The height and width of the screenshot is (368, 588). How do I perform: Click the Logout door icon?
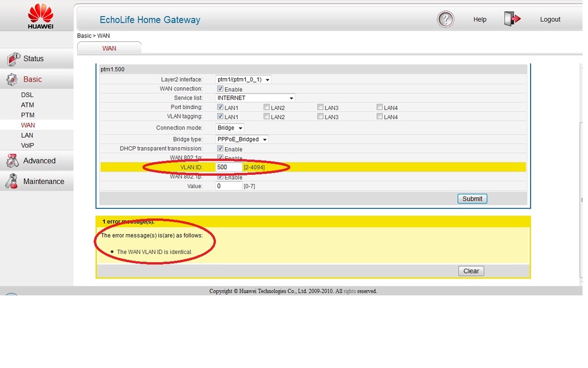click(512, 19)
